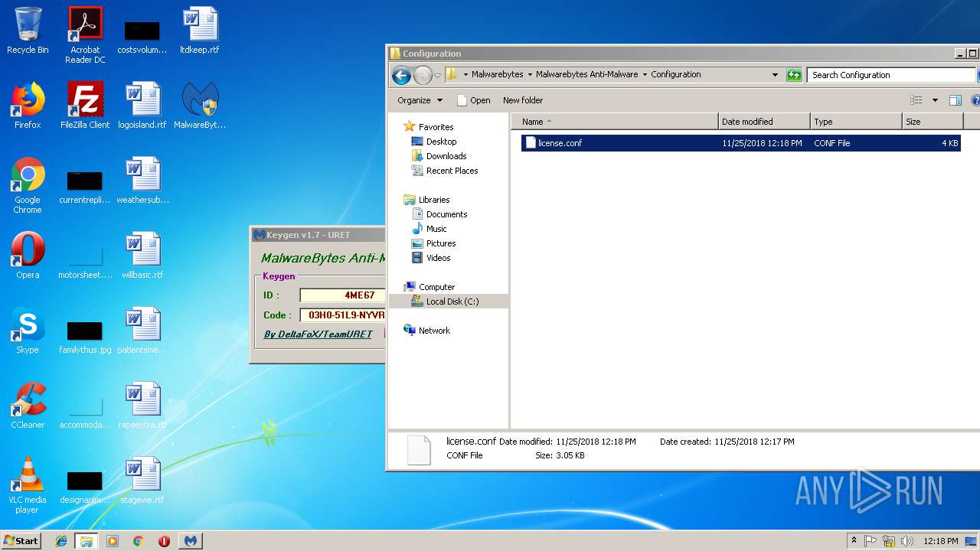The height and width of the screenshot is (551, 980).
Task: Click the Opera taskbar icon
Action: pyautogui.click(x=164, y=541)
